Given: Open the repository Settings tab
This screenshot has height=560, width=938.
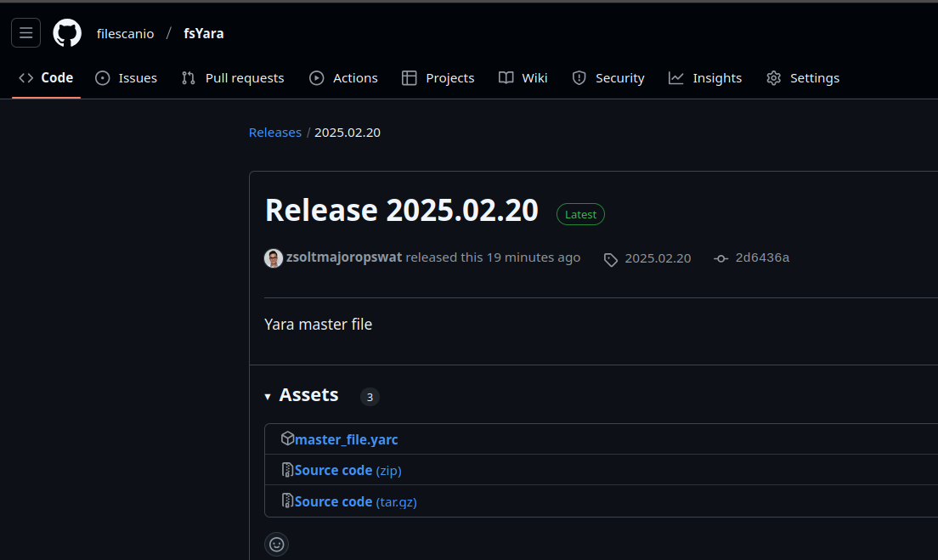Looking at the screenshot, I should [x=803, y=78].
